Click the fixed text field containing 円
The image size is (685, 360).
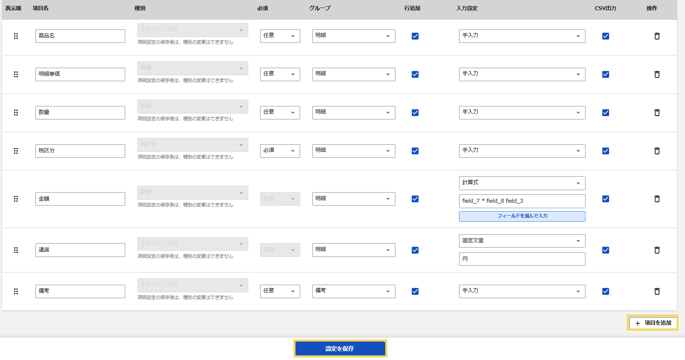coord(522,259)
